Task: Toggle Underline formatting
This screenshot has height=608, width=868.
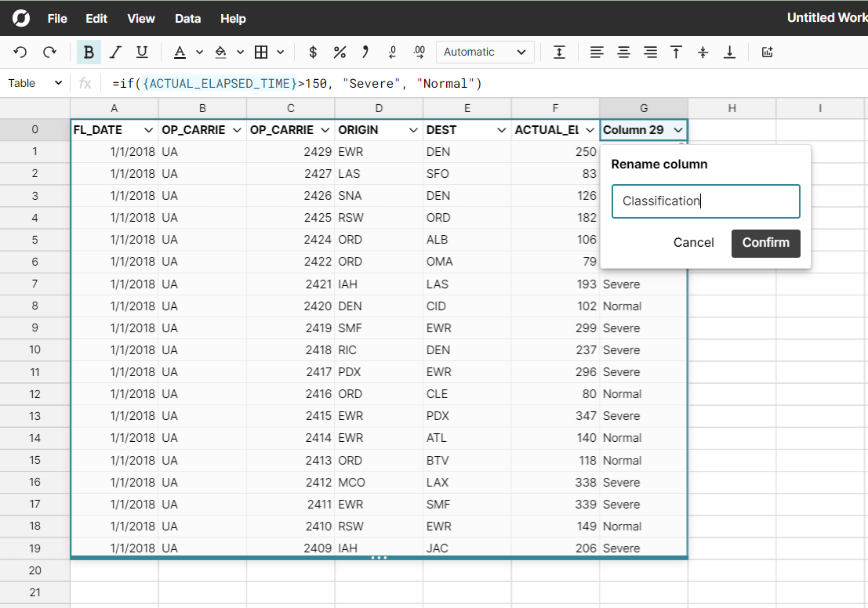Action: 142,52
